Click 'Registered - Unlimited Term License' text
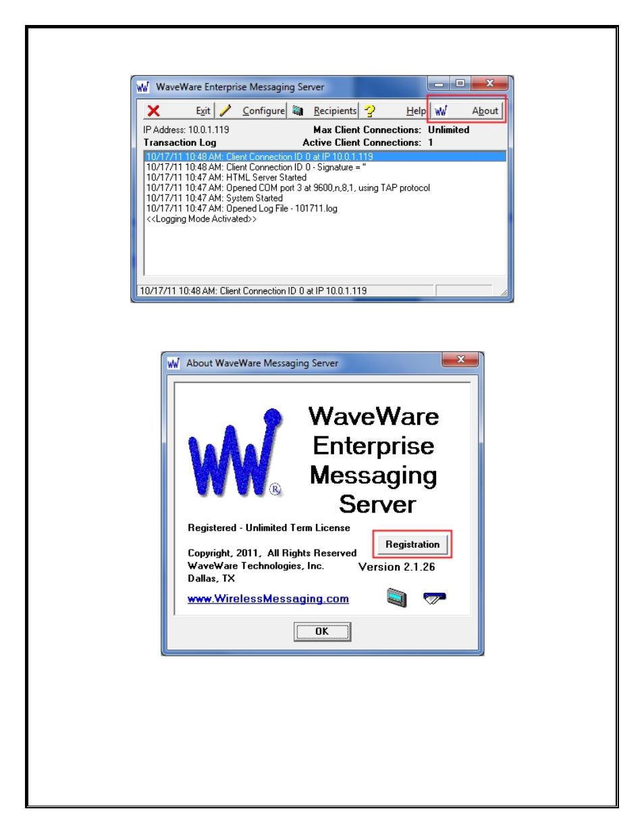This screenshot has width=644, height=834. coord(269,528)
